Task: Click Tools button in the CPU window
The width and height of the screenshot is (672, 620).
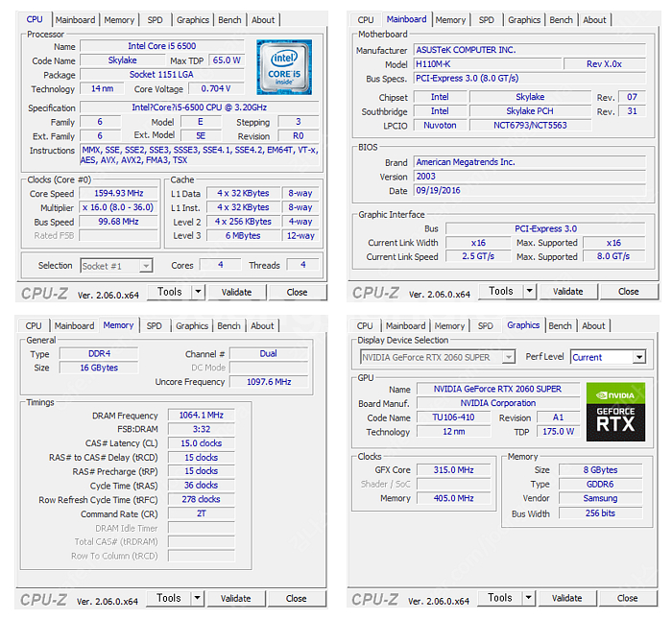Action: pos(170,292)
